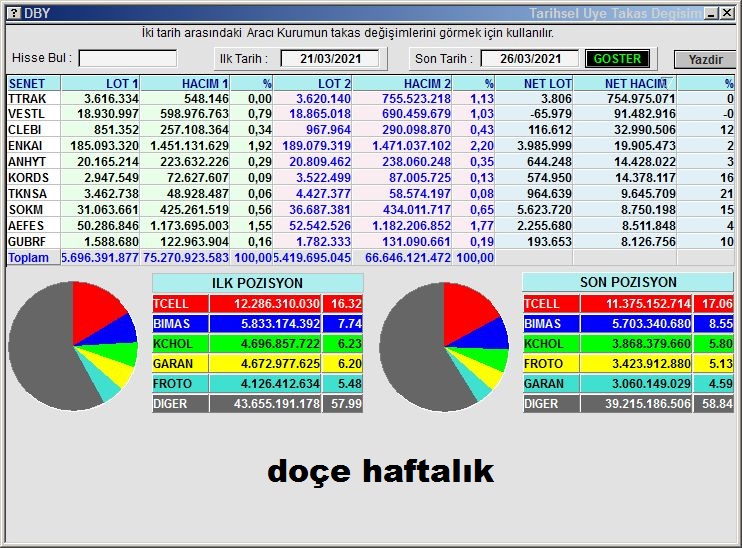Click the left ILK POZISYON pie chart
This screenshot has width=742, height=548.
point(73,346)
